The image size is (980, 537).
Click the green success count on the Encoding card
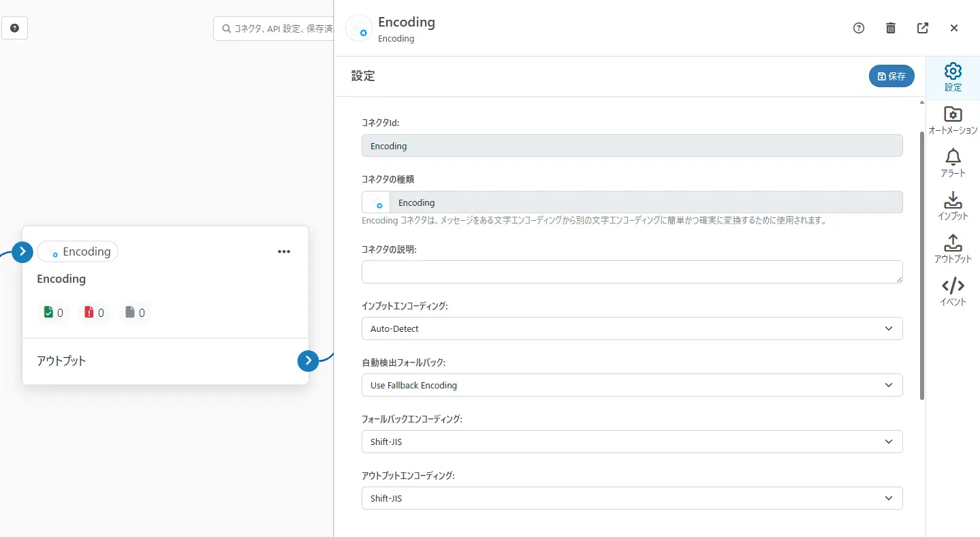(x=53, y=312)
